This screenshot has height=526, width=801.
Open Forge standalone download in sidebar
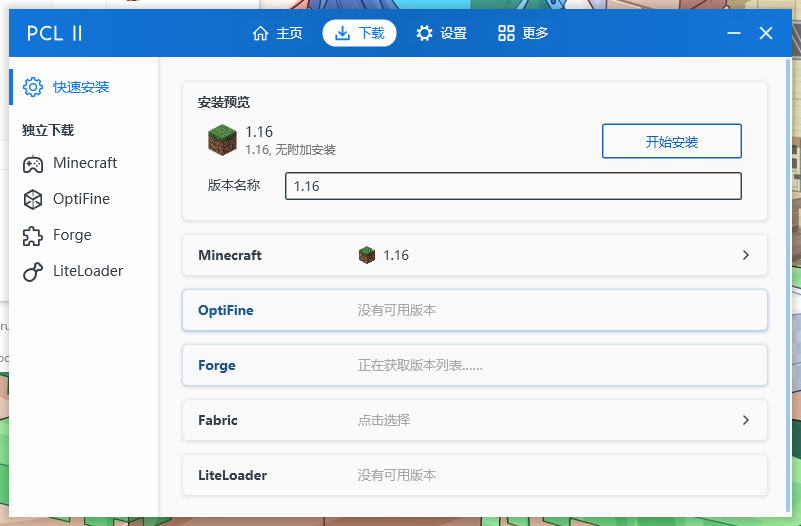click(x=83, y=235)
